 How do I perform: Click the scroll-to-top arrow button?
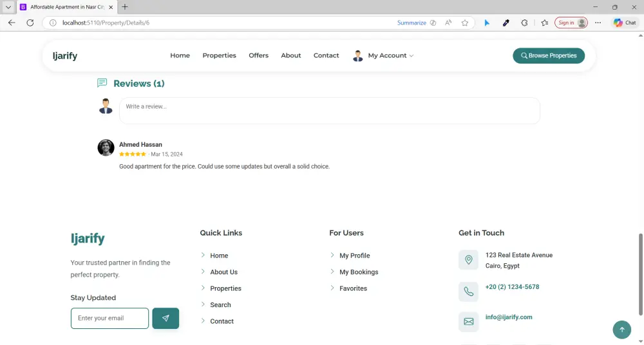click(622, 330)
